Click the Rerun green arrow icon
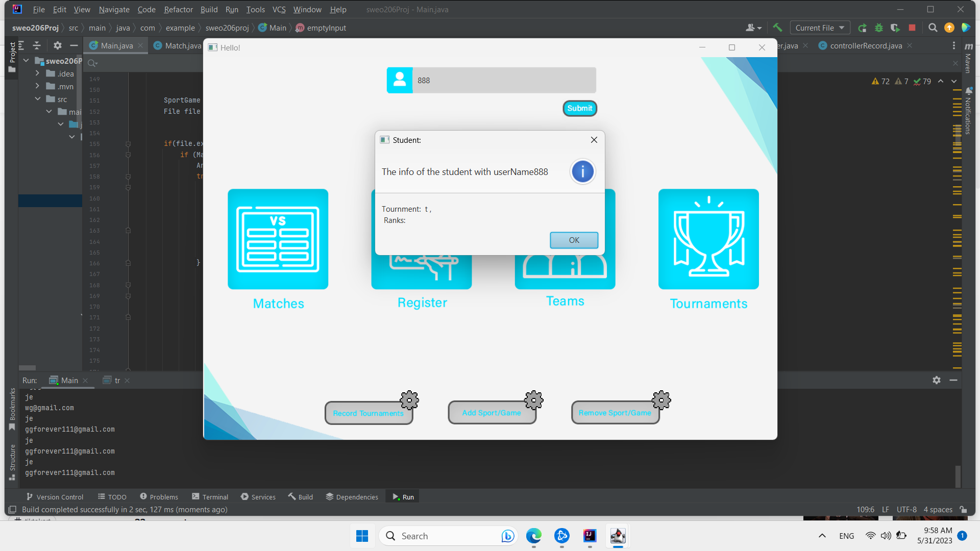Screen dimensions: 980x551 862,28
